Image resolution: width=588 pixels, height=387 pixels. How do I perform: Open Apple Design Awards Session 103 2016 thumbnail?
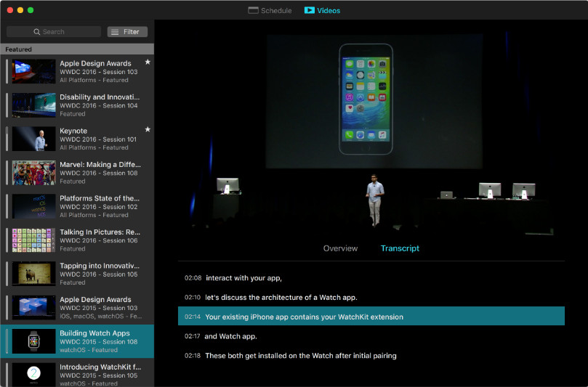pyautogui.click(x=33, y=71)
